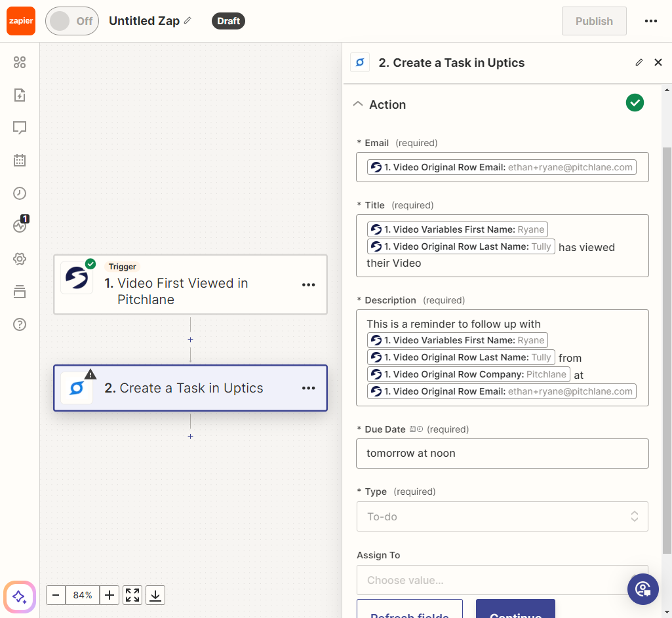The width and height of the screenshot is (672, 618).
Task: Open the apps grid sidebar icon
Action: [x=20, y=62]
